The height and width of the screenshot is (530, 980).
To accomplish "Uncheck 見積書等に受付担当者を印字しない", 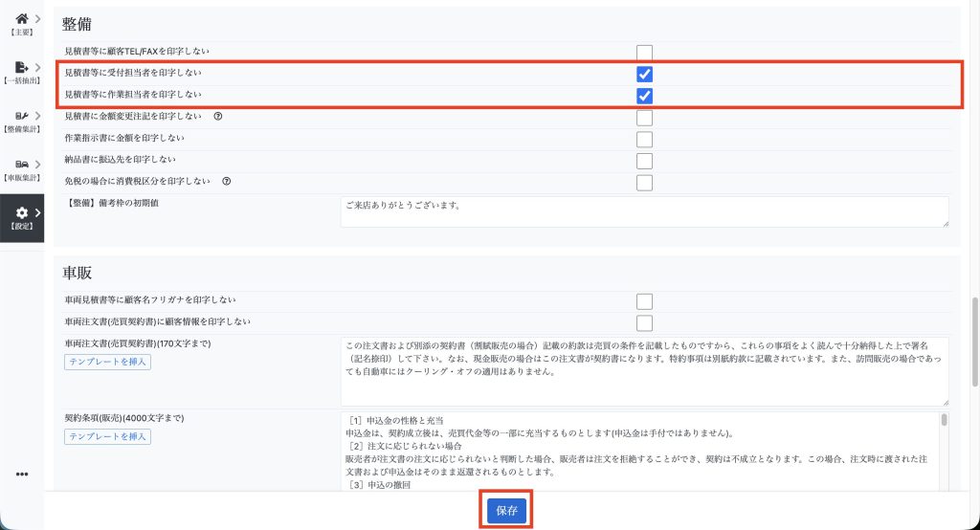I will click(645, 75).
